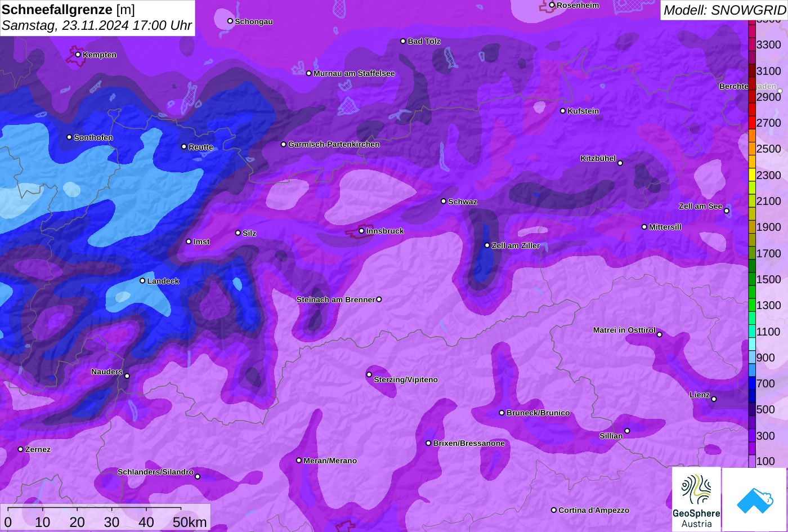Screen dimensions: 788x532
Task: Click the 'Schneefallgrenze [m]' title text
Action: point(69,10)
